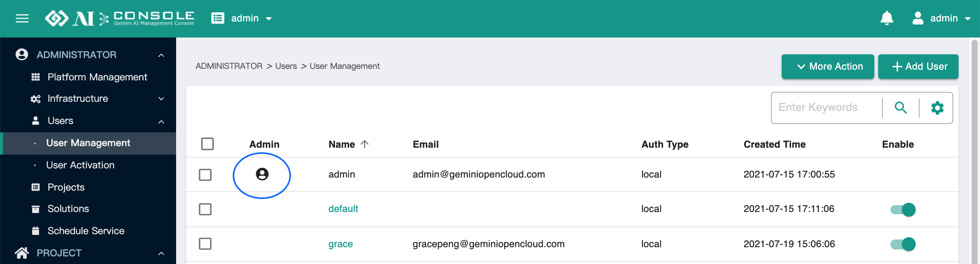Collapse the ADMINISTRATOR section chevron

pyautogui.click(x=162, y=55)
